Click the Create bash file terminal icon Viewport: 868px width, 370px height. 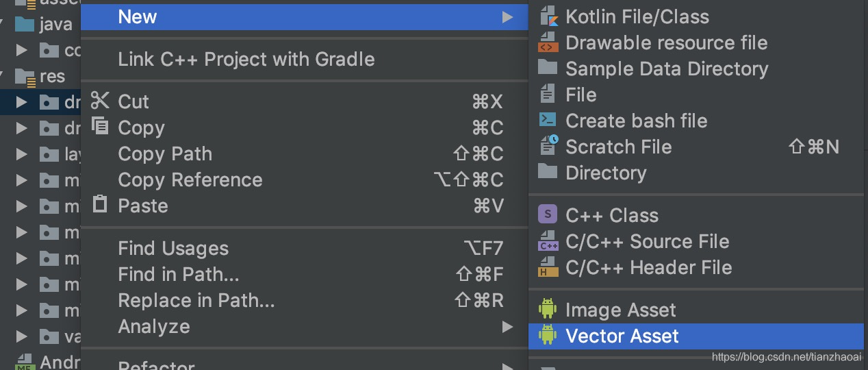(548, 121)
